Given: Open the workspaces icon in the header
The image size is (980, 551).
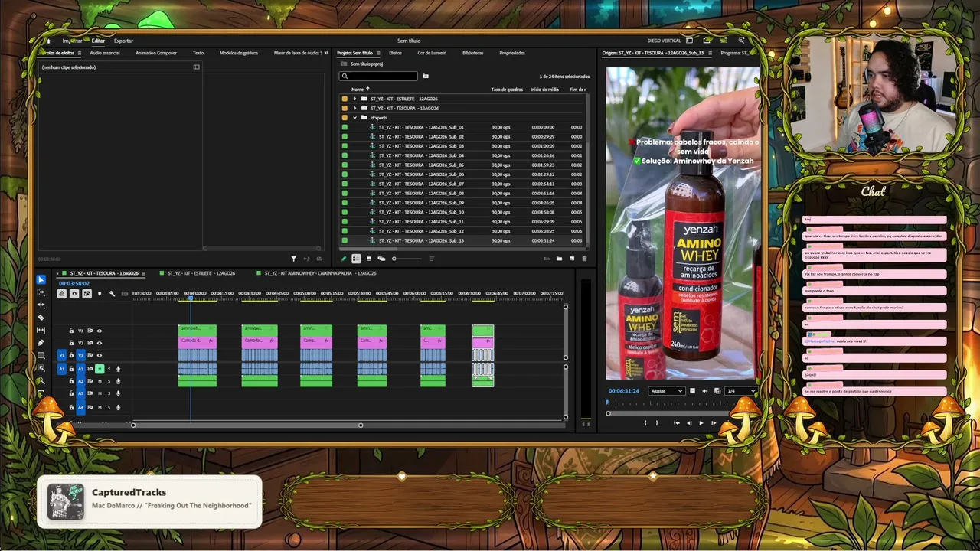Looking at the screenshot, I should (x=690, y=41).
